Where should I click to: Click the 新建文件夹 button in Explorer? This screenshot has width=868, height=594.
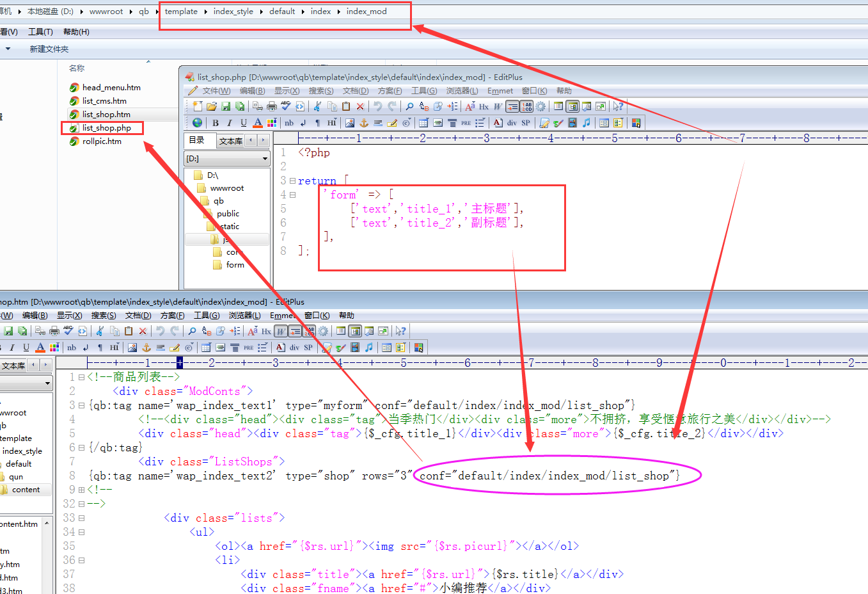pyautogui.click(x=49, y=49)
